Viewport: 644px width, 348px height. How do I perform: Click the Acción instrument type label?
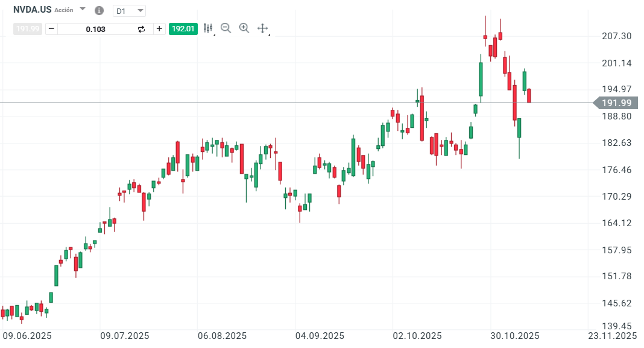64,10
